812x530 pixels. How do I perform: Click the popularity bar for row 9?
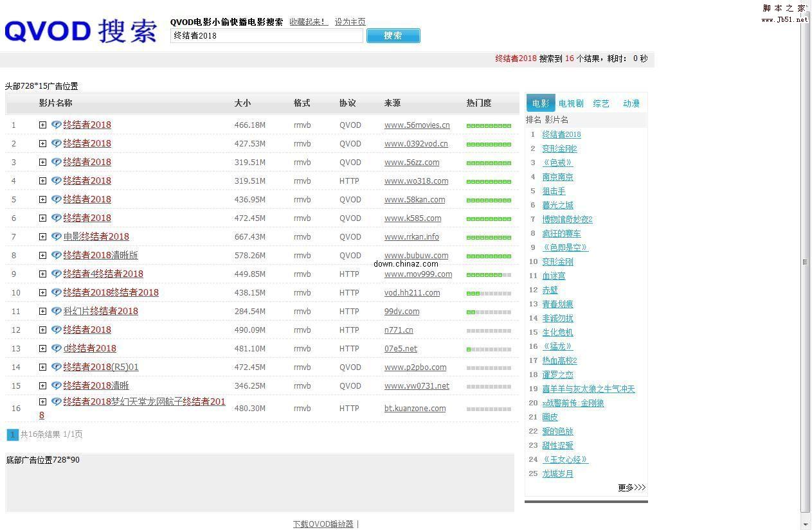pyautogui.click(x=489, y=274)
